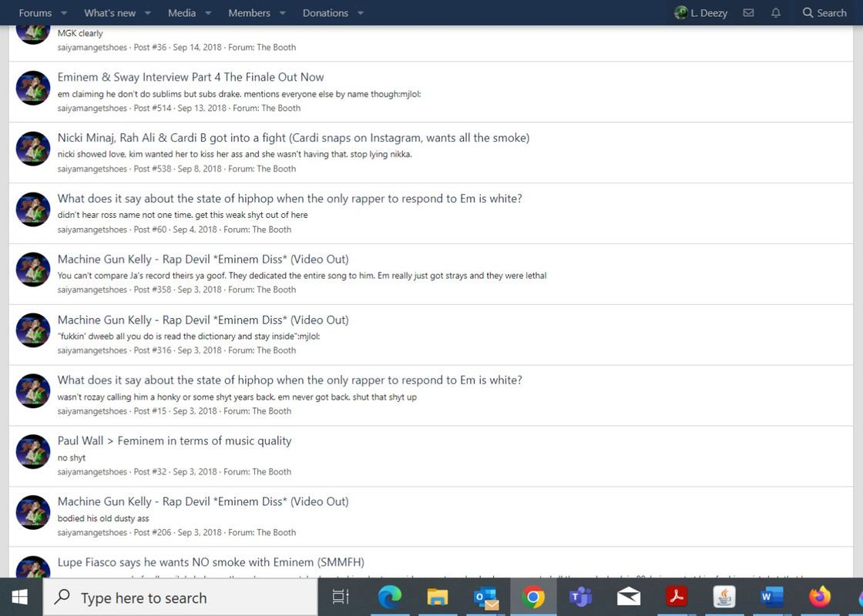
Task: Open the Windows Start menu
Action: [x=20, y=598]
